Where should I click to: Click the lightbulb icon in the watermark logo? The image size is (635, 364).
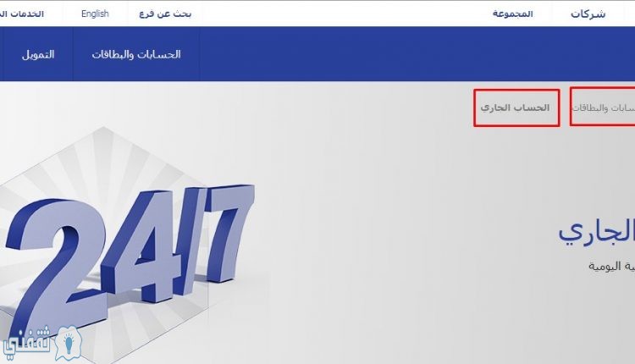(69, 345)
